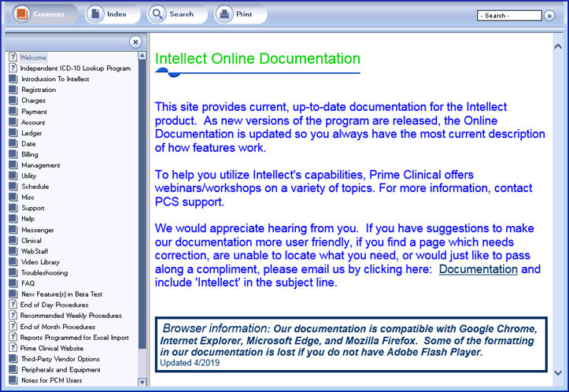Switch to the Index tab
The image size is (569, 392).
click(x=112, y=14)
